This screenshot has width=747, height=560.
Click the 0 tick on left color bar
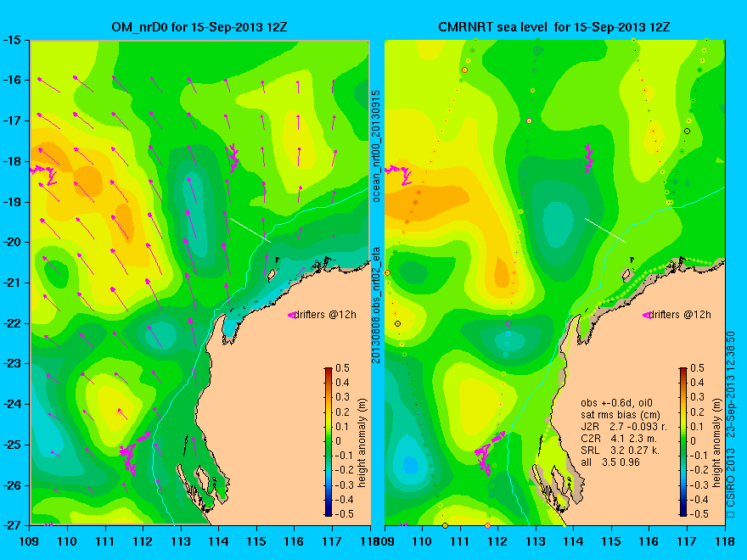pos(338,441)
